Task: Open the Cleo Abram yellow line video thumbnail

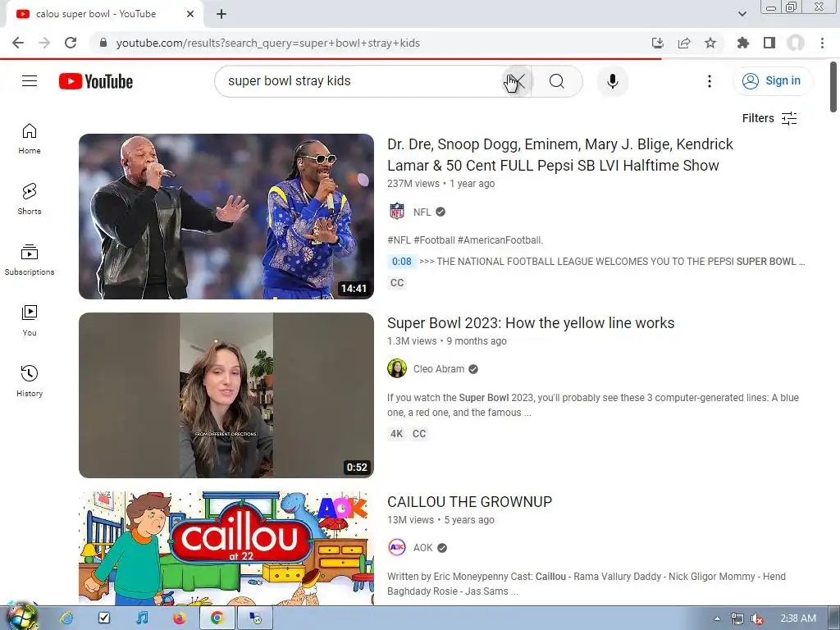Action: tap(226, 395)
